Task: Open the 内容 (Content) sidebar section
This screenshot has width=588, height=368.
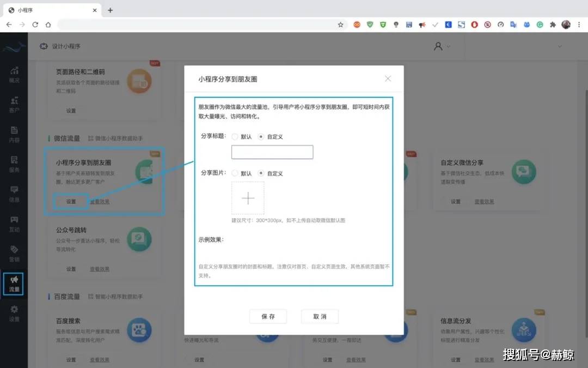Action: [14, 133]
